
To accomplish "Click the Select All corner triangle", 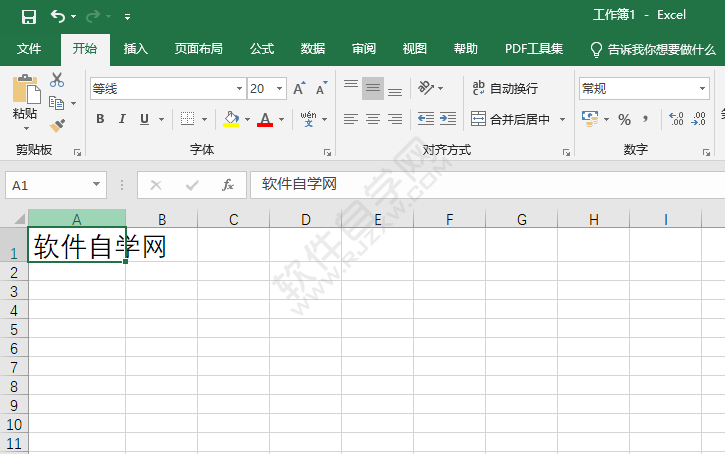I will [x=19, y=218].
